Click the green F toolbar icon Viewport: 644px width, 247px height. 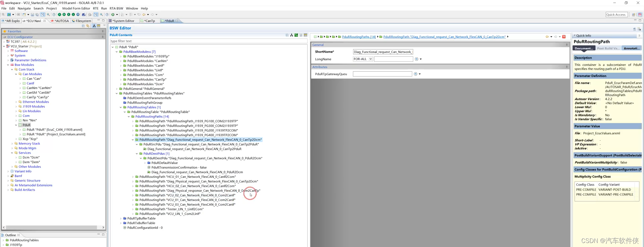point(69,14)
